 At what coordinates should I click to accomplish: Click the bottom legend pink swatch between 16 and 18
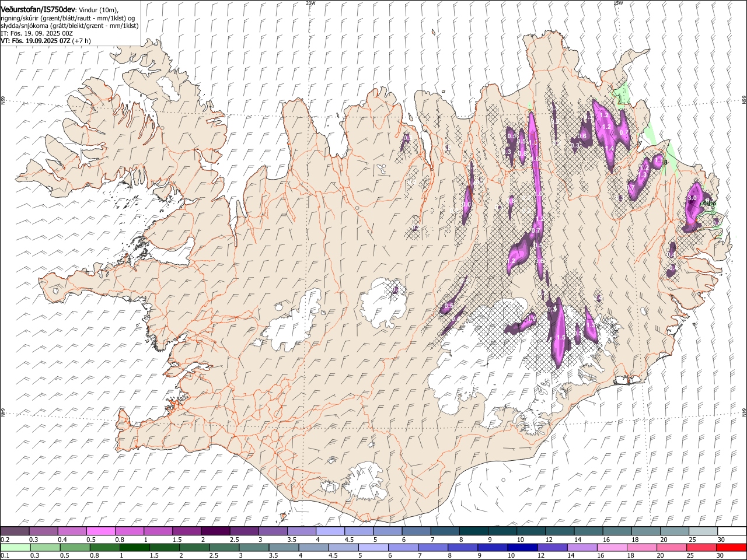pos(612,547)
